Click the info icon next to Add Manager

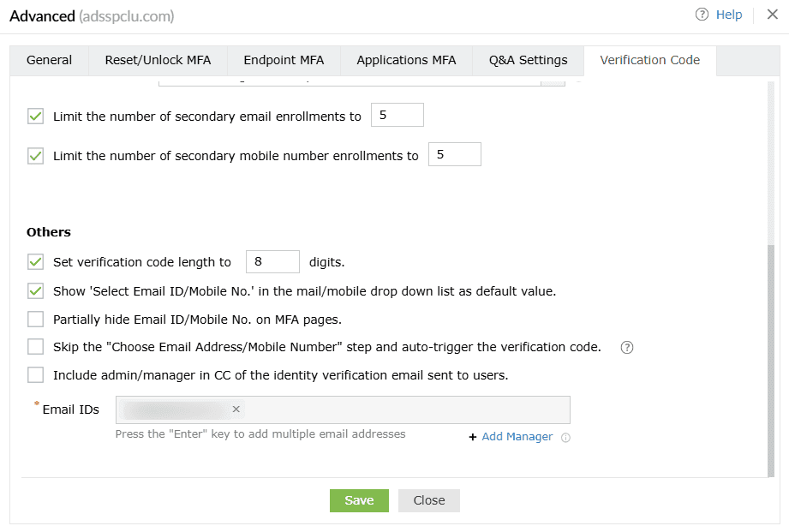(565, 438)
